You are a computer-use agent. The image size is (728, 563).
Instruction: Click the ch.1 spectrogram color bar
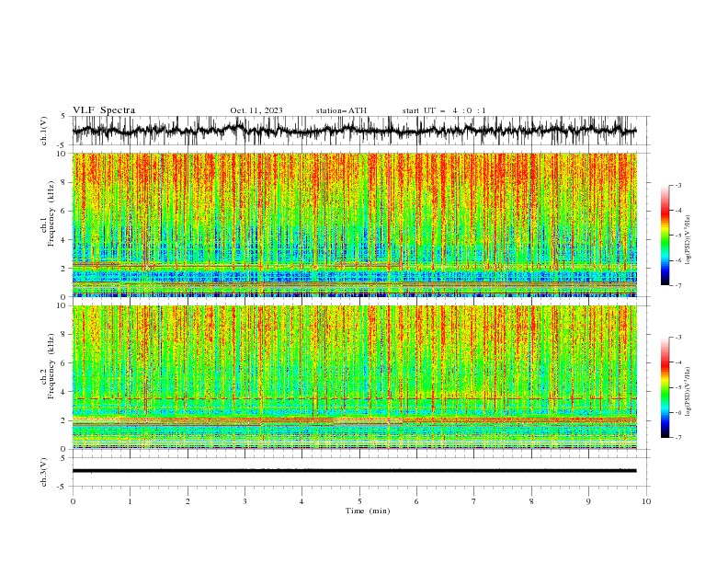(x=665, y=236)
